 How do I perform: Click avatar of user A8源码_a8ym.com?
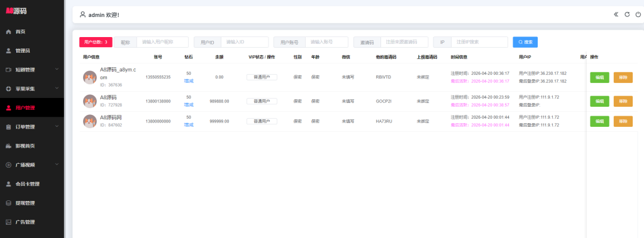(89, 77)
